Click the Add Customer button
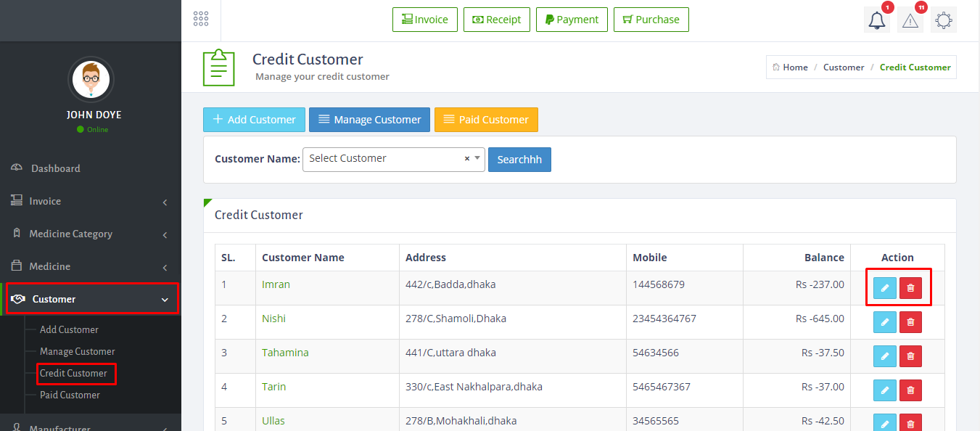The image size is (980, 431). click(x=254, y=120)
